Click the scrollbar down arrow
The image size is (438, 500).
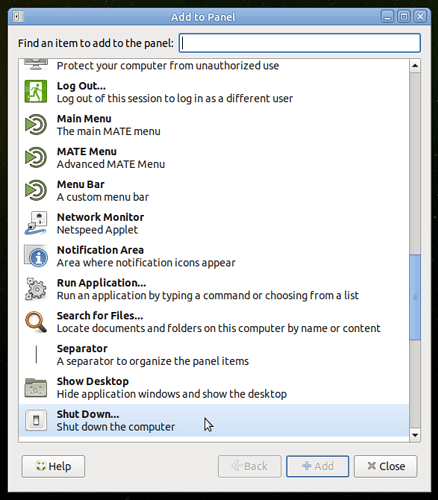pos(415,435)
